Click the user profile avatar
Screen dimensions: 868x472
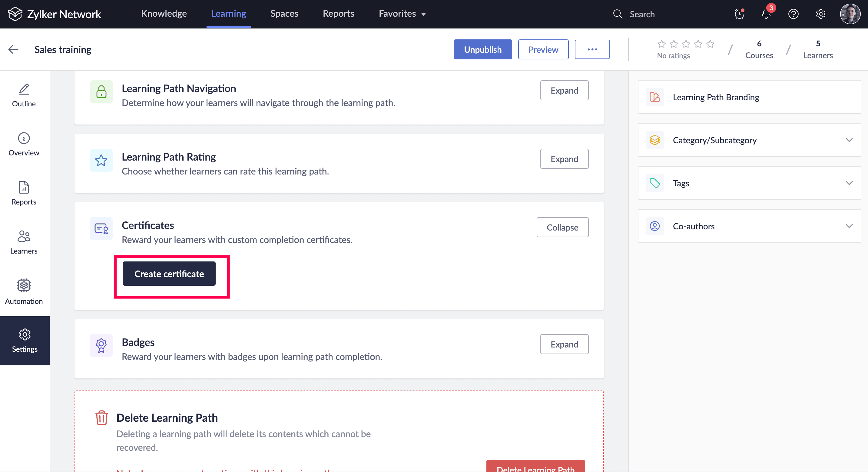coord(850,14)
